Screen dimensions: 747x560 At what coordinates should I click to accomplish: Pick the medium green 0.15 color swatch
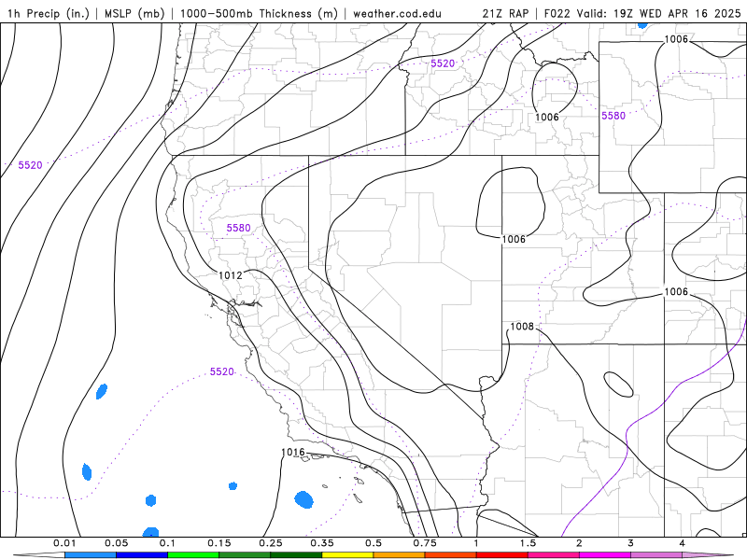245,555
